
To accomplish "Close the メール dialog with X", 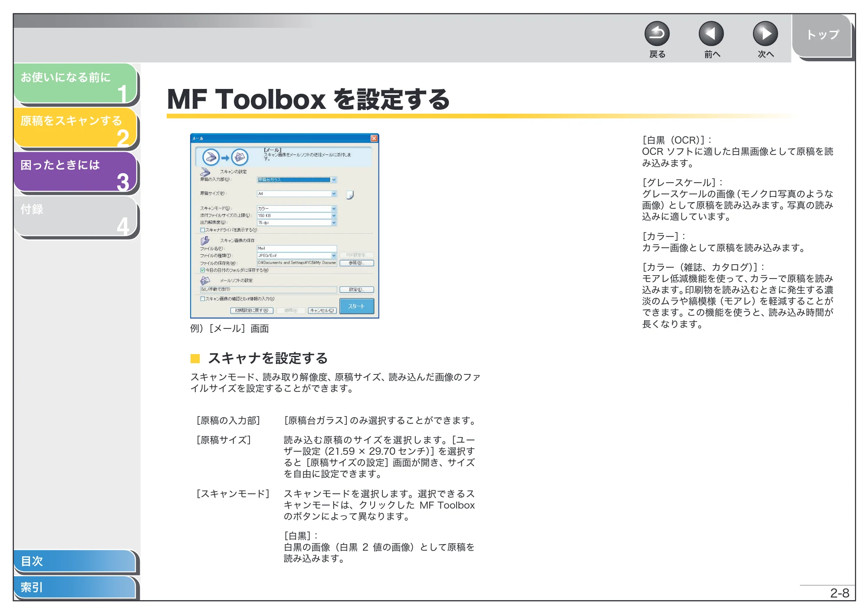I will tap(374, 138).
